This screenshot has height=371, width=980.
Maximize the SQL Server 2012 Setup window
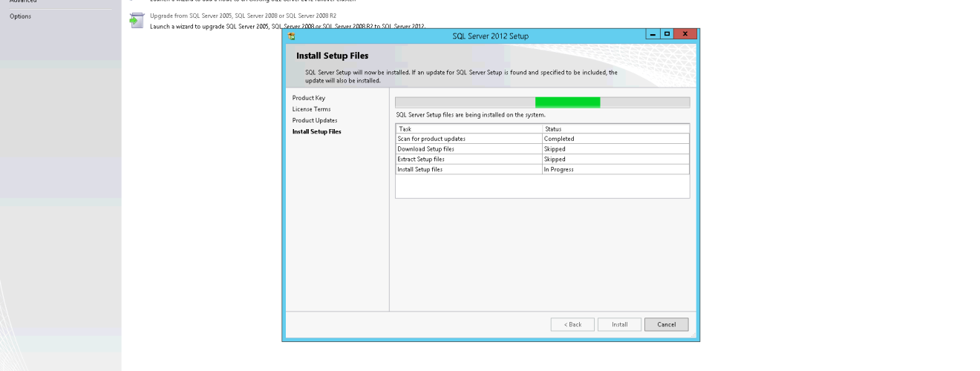[666, 34]
